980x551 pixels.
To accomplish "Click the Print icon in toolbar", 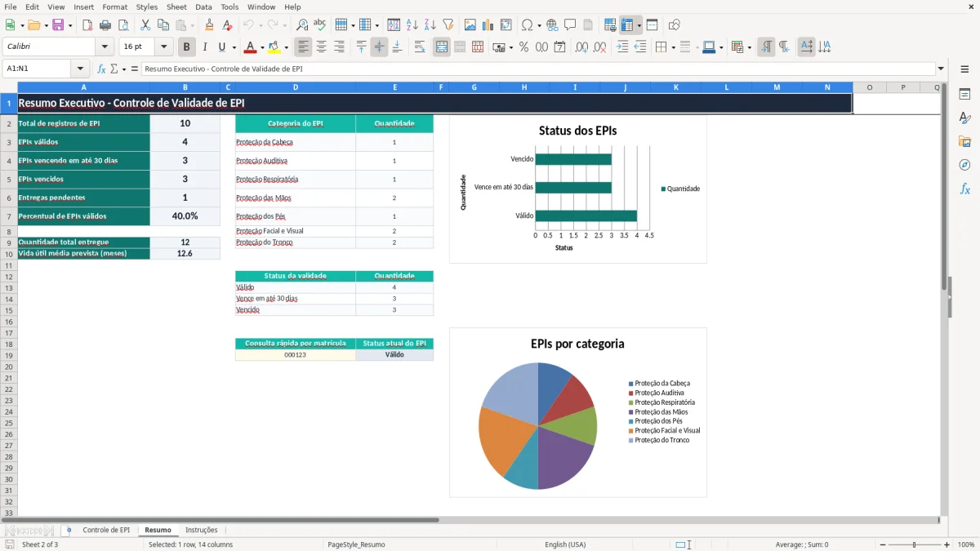I will pyautogui.click(x=105, y=25).
